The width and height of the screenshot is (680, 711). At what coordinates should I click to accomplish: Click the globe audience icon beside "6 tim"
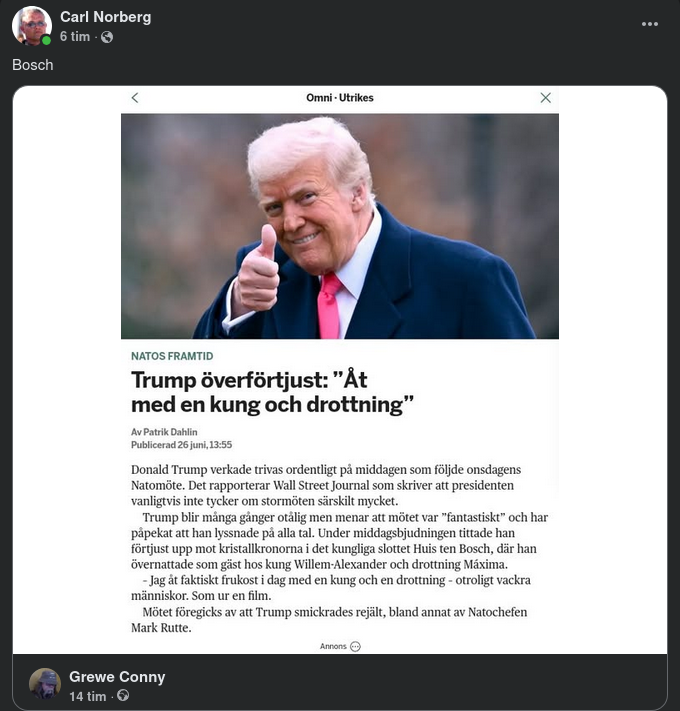tap(107, 37)
